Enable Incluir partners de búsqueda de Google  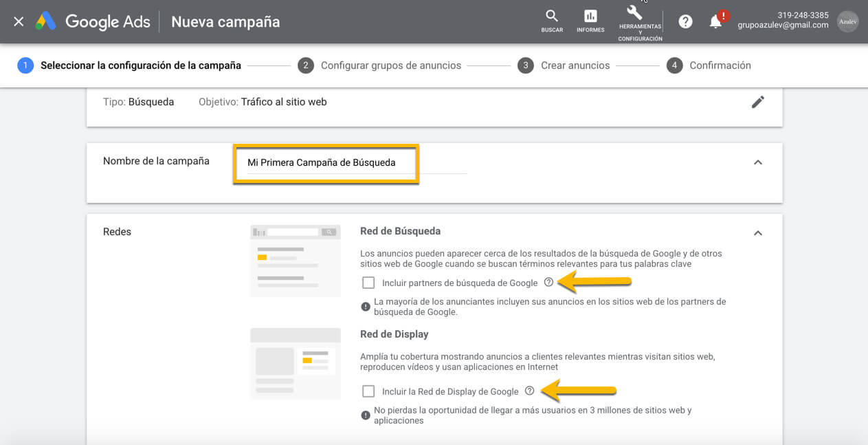pyautogui.click(x=368, y=282)
